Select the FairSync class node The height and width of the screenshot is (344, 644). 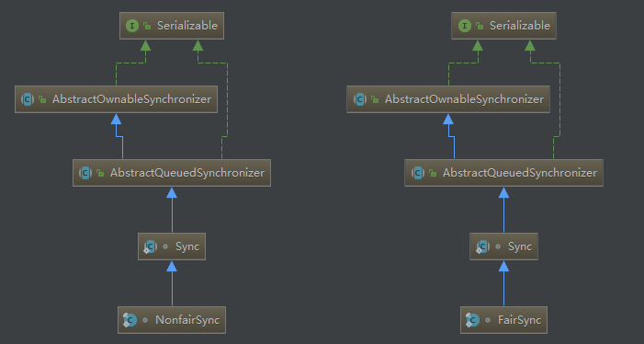503,320
